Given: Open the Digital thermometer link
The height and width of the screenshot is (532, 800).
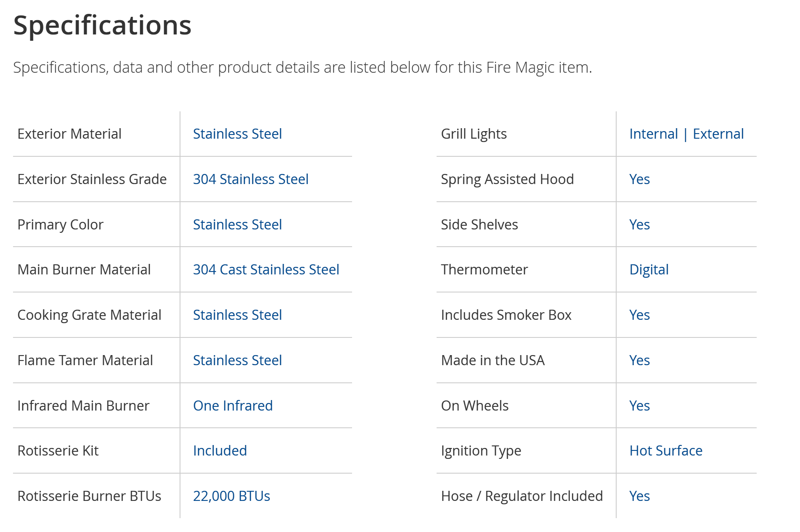Looking at the screenshot, I should click(649, 270).
